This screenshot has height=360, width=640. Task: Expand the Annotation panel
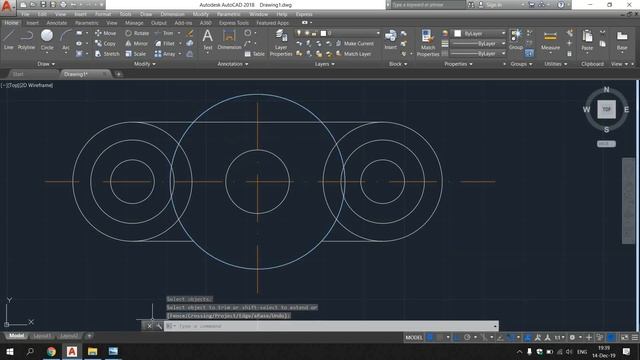coord(233,64)
